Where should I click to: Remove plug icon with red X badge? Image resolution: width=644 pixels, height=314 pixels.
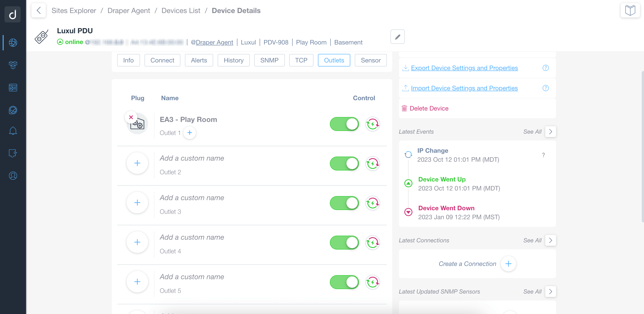coord(131,117)
